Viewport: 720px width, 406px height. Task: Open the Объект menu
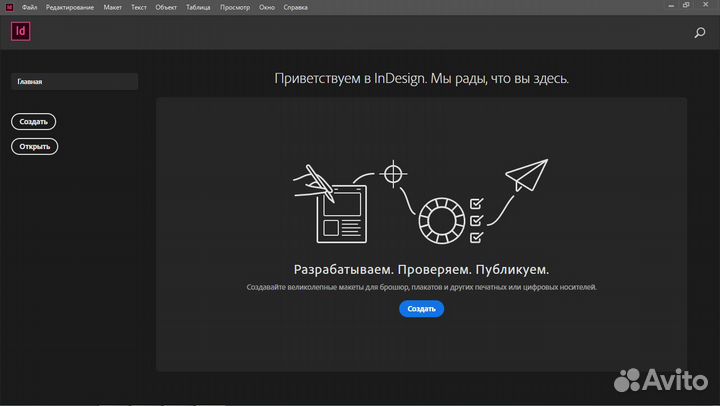pyautogui.click(x=166, y=7)
